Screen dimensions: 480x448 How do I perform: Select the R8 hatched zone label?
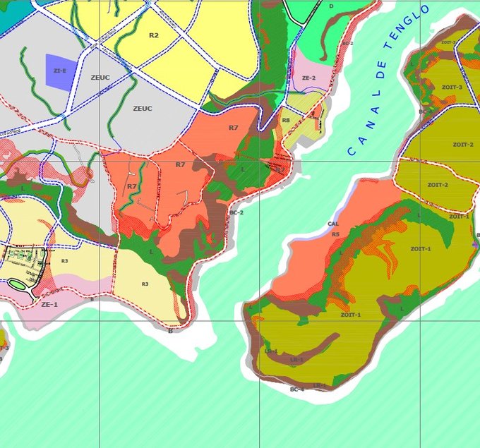coord(286,121)
